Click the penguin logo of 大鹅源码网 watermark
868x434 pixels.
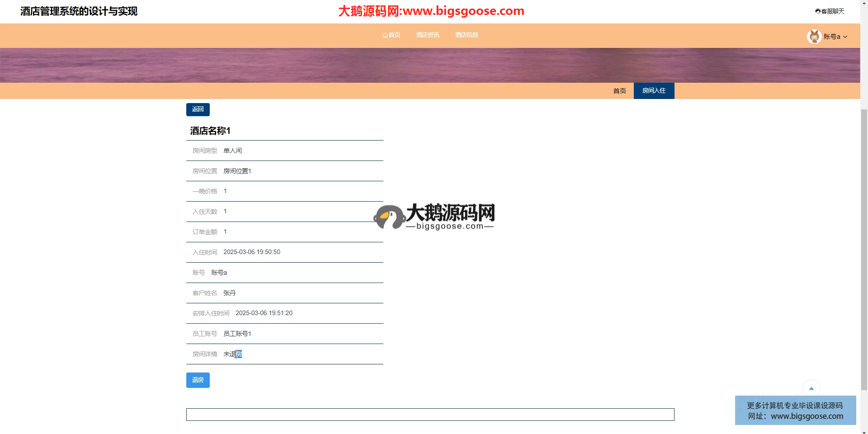[x=389, y=217]
